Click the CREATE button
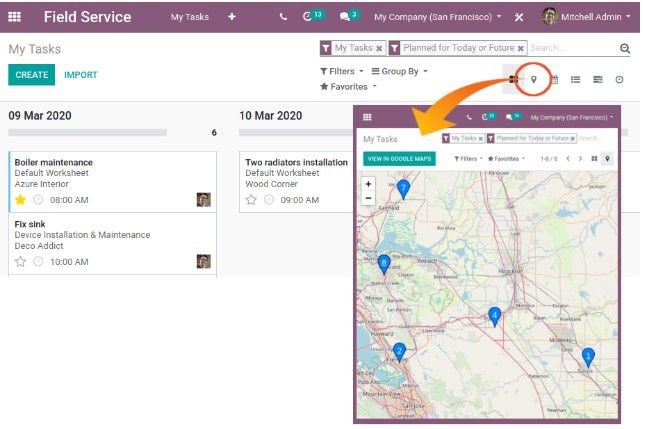This screenshot has height=429, width=645. click(x=31, y=74)
